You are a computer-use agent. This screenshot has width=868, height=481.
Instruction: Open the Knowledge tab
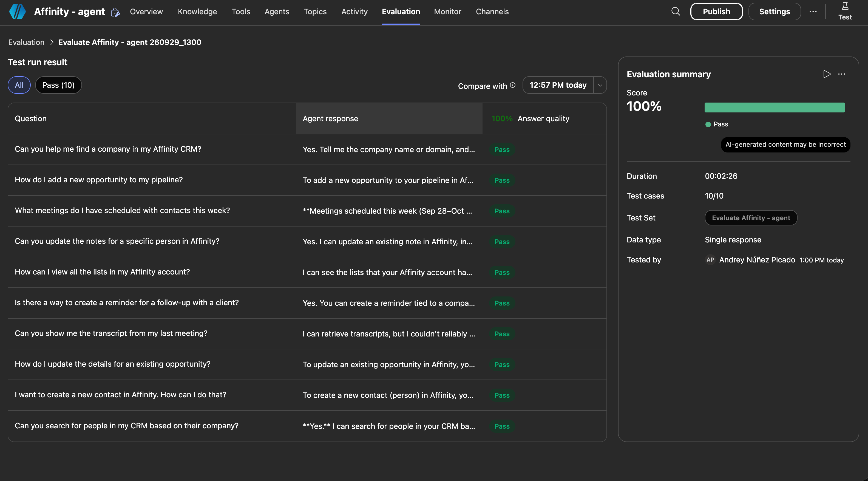pos(197,12)
